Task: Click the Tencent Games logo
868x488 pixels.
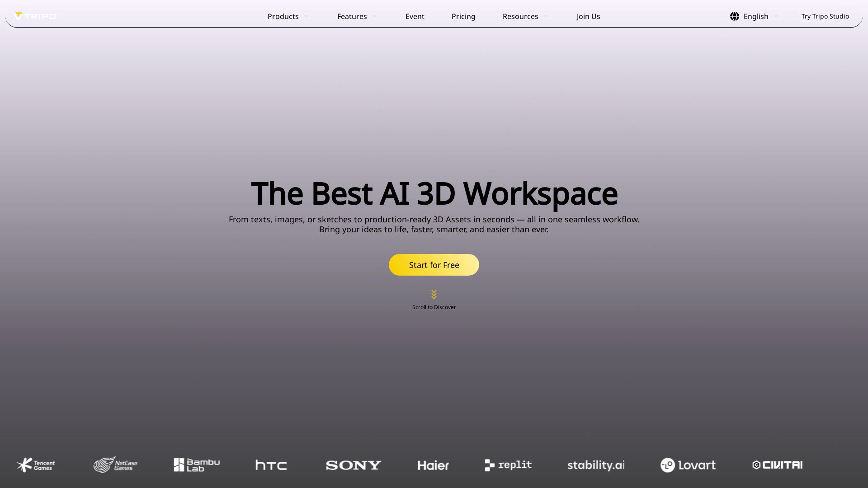Action: [36, 465]
